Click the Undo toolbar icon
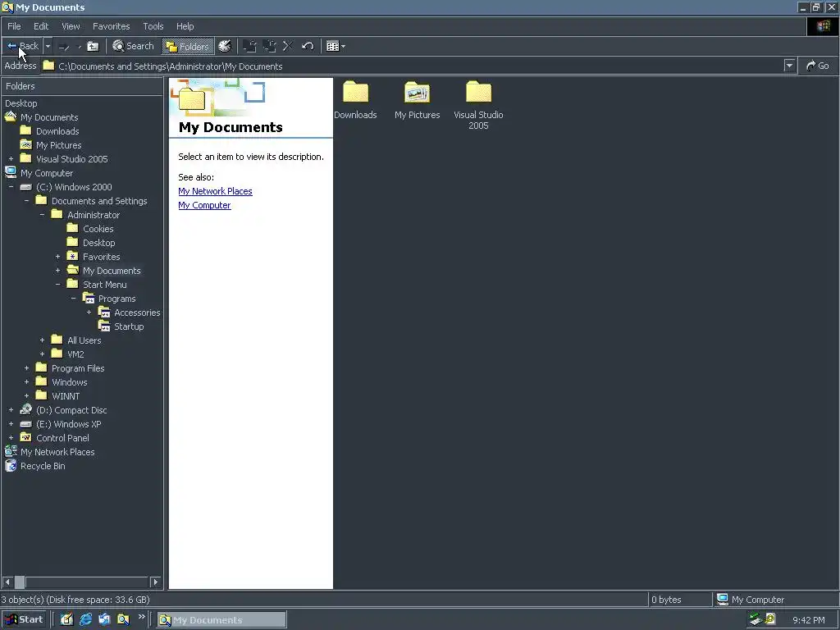This screenshot has width=840, height=630. pyautogui.click(x=308, y=46)
